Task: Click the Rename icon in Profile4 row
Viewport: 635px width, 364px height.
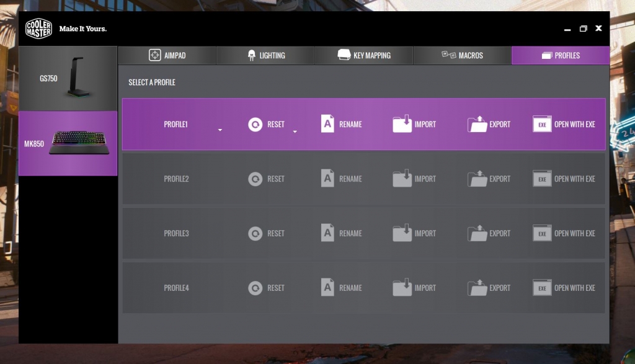Action: coord(327,288)
